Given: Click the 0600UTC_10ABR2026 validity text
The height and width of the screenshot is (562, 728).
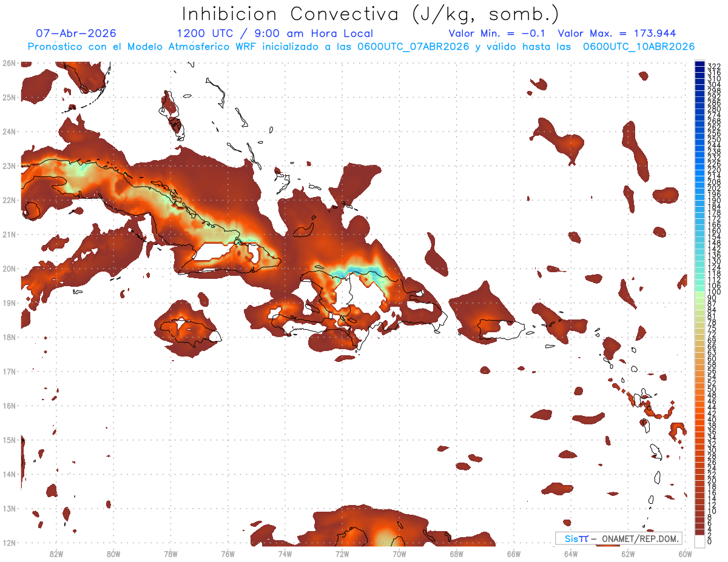Looking at the screenshot, I should pyautogui.click(x=639, y=47).
